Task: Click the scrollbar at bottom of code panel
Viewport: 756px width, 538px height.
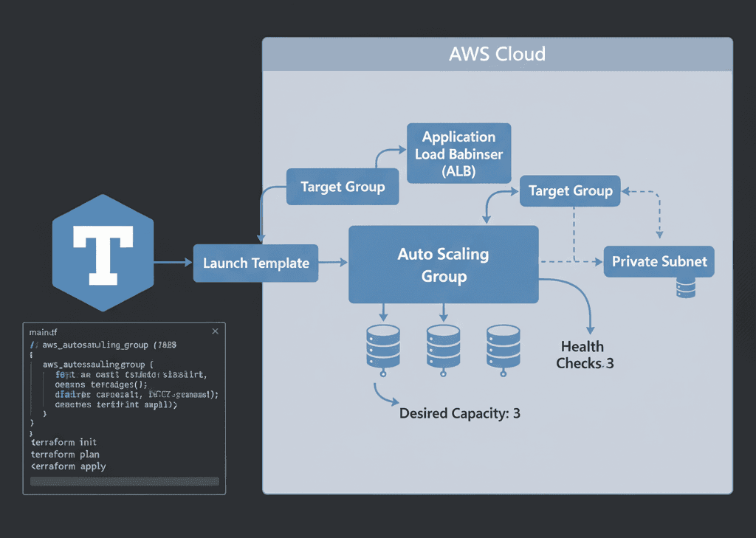Action: pos(124,481)
